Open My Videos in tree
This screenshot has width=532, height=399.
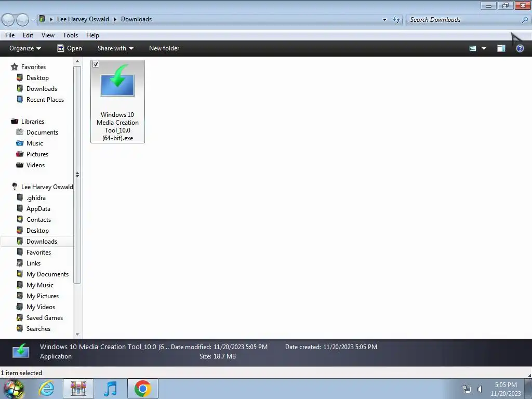(41, 307)
